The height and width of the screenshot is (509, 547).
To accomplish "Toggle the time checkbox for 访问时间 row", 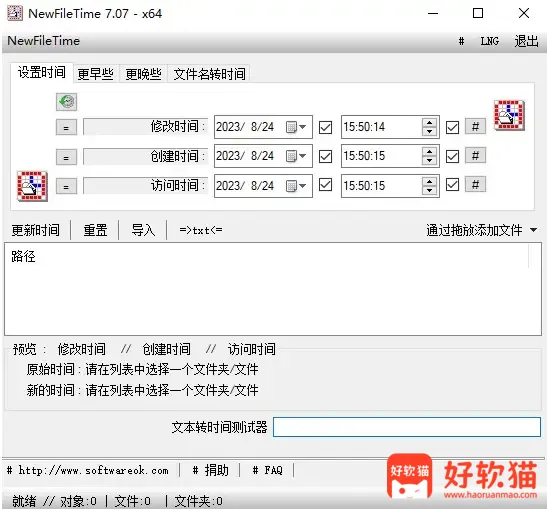I will click(452, 185).
